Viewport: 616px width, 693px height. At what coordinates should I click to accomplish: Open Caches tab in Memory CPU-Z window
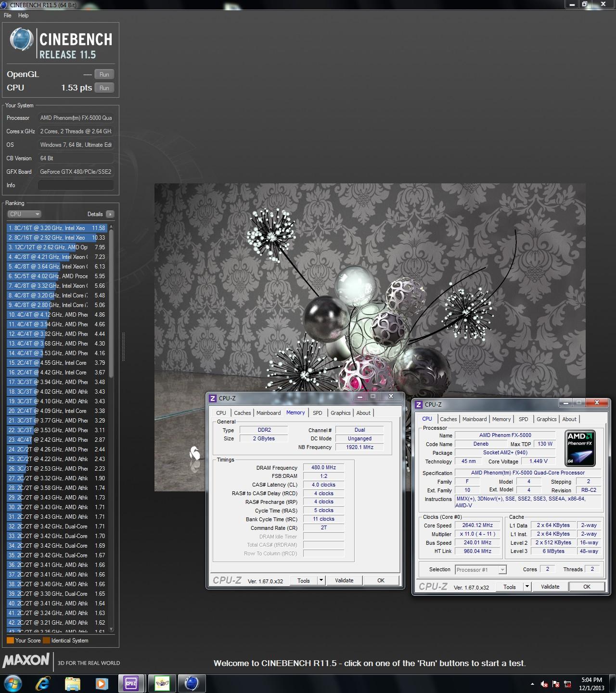pos(243,413)
